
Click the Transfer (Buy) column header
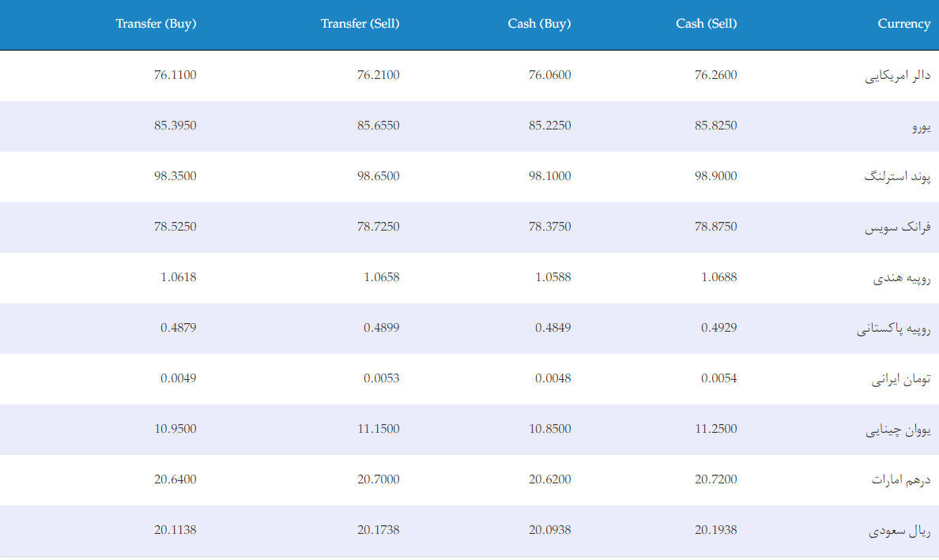[x=156, y=24]
